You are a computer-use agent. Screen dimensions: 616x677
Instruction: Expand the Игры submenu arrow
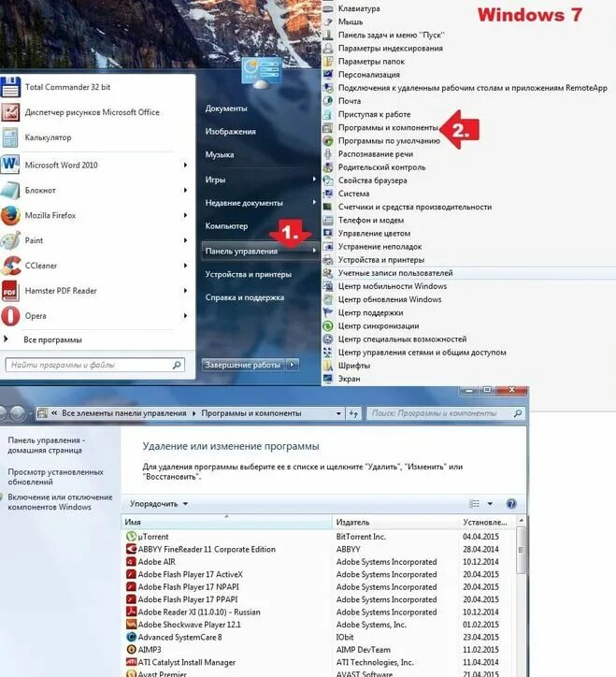(x=314, y=180)
